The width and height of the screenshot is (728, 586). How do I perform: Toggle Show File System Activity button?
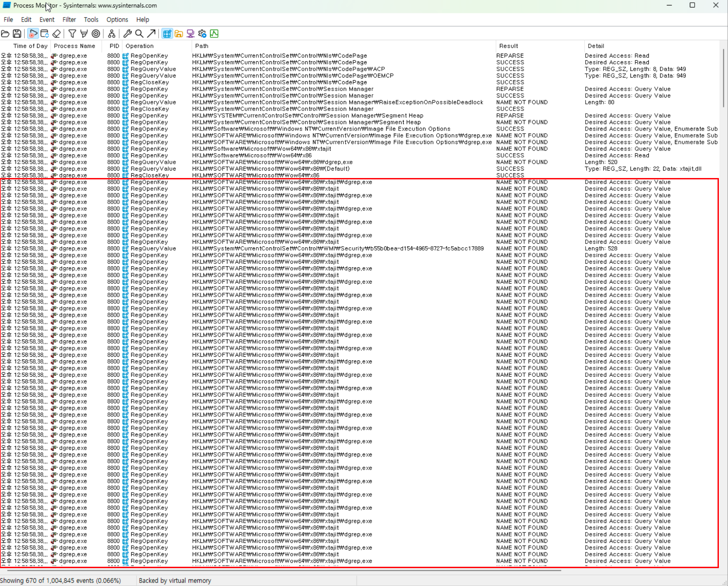(x=178, y=34)
